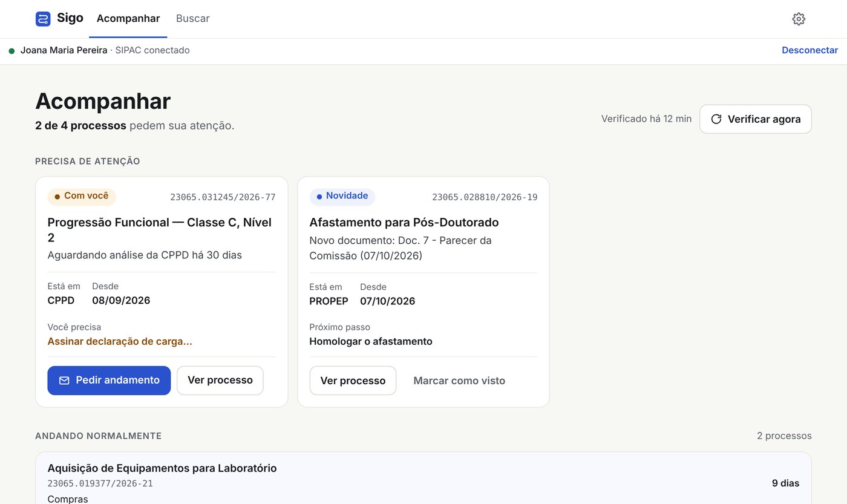The width and height of the screenshot is (847, 504).
Task: Click the Pedir andamento button
Action: [109, 381]
